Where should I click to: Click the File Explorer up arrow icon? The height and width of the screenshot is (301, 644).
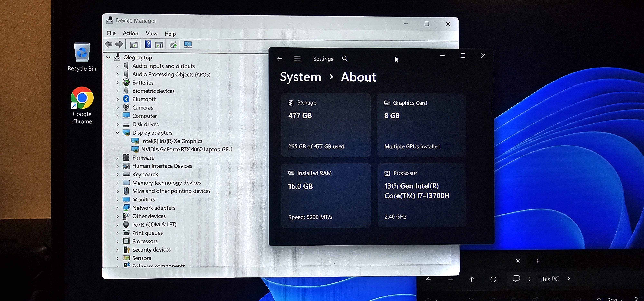pos(472,279)
